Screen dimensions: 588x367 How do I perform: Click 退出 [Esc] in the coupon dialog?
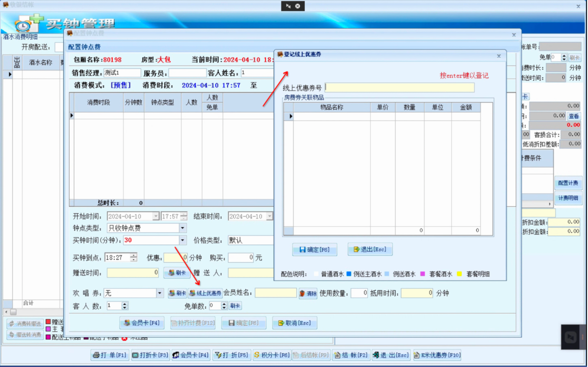click(370, 250)
